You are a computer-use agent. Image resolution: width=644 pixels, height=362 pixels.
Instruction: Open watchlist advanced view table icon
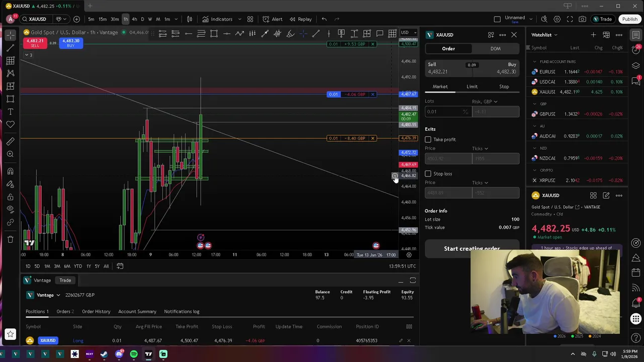[x=606, y=35]
